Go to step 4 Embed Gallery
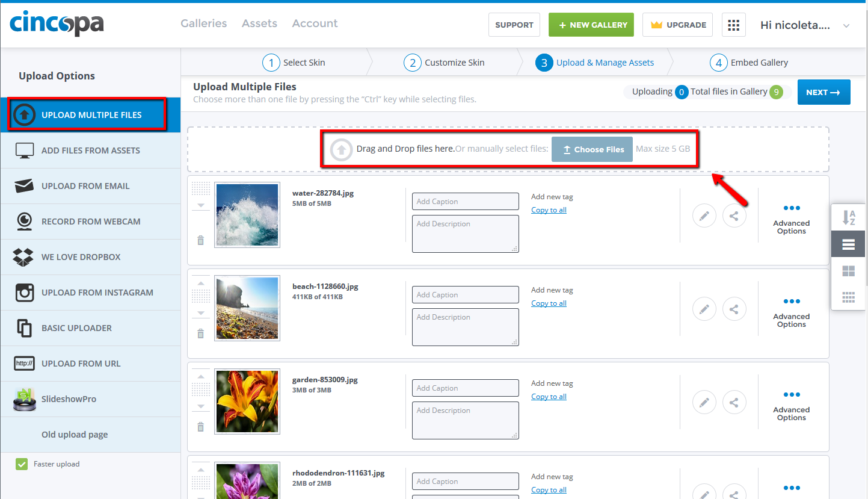 point(749,63)
